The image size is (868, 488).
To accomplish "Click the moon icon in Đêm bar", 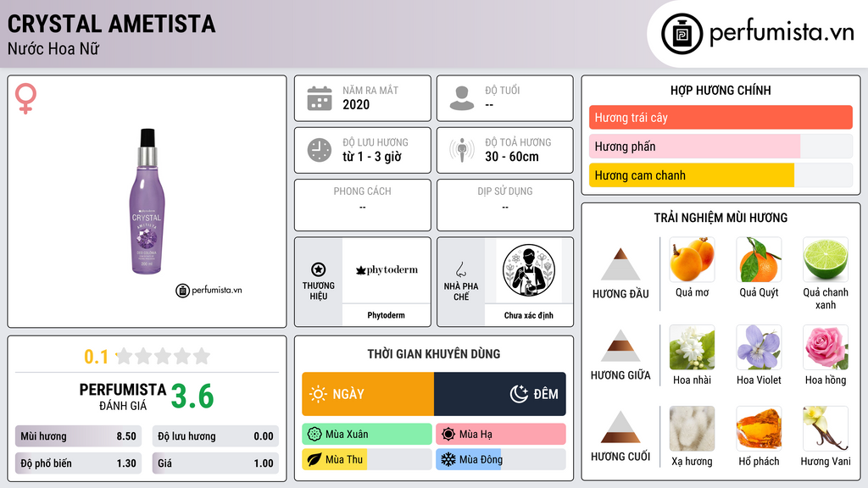I will pos(519,394).
